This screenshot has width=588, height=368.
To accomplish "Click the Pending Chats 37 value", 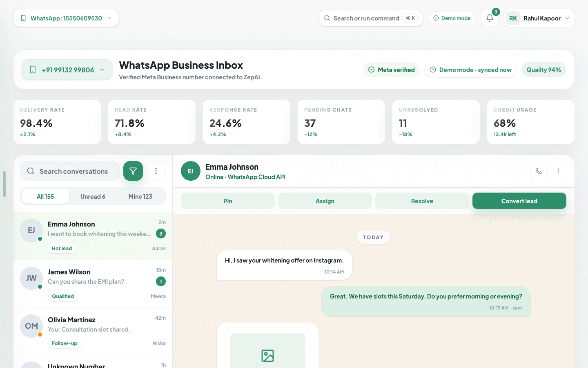I will click(x=310, y=123).
